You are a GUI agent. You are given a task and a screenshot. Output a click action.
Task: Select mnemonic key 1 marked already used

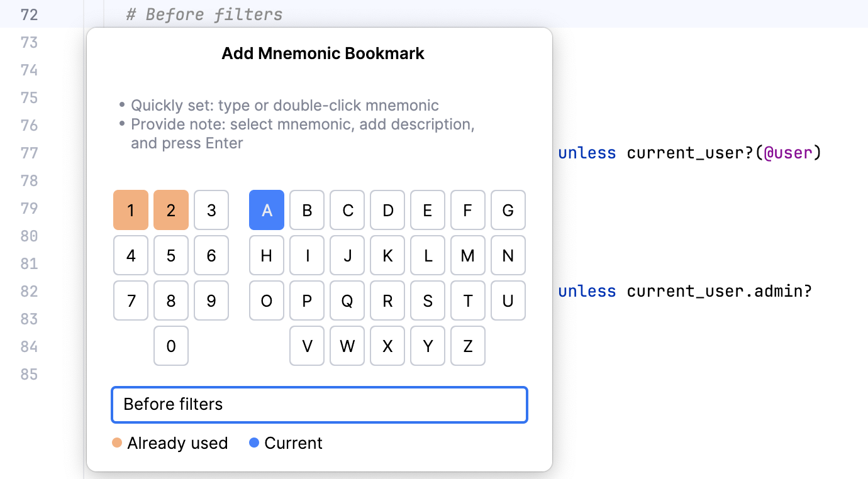point(131,210)
